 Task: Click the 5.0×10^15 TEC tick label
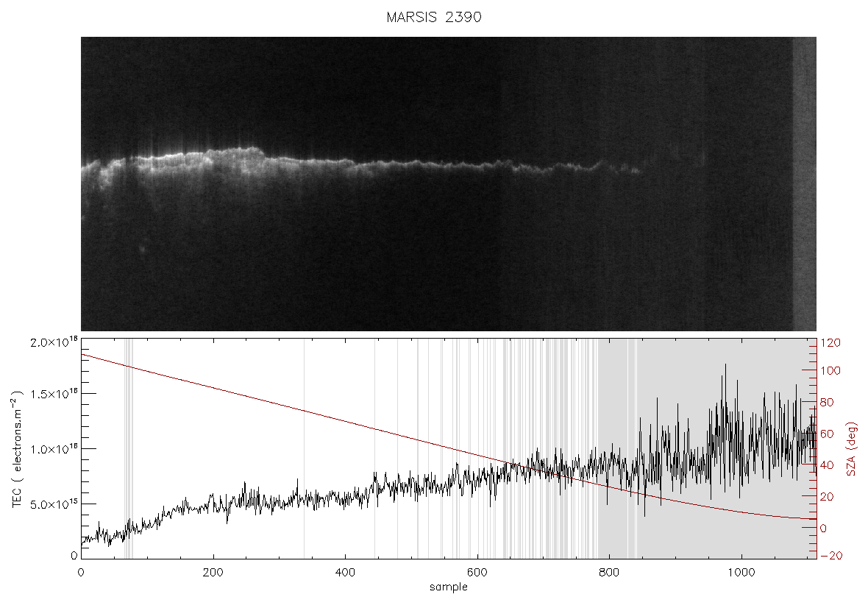click(x=54, y=504)
